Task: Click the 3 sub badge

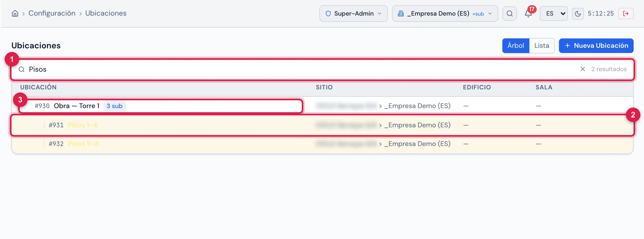Action: click(115, 106)
